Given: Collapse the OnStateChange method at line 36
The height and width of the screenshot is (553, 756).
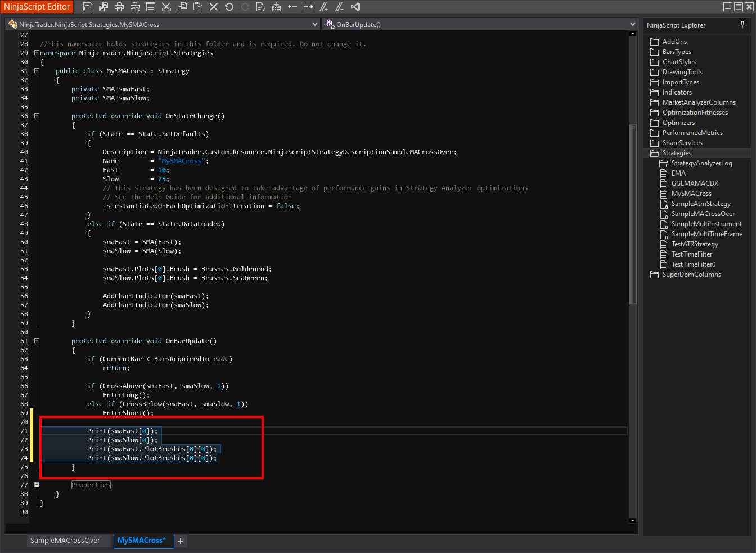Looking at the screenshot, I should click(37, 116).
